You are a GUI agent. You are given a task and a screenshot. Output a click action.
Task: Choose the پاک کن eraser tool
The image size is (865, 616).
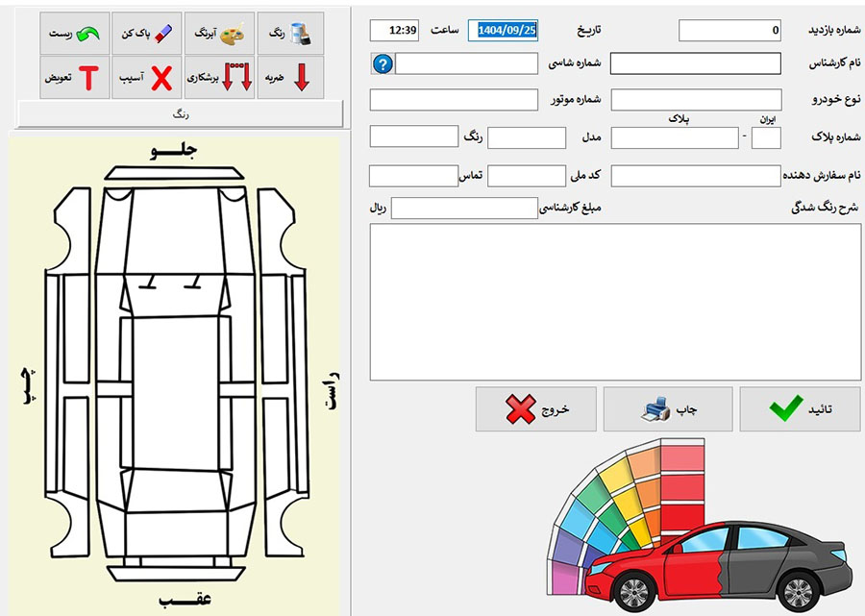[x=146, y=33]
